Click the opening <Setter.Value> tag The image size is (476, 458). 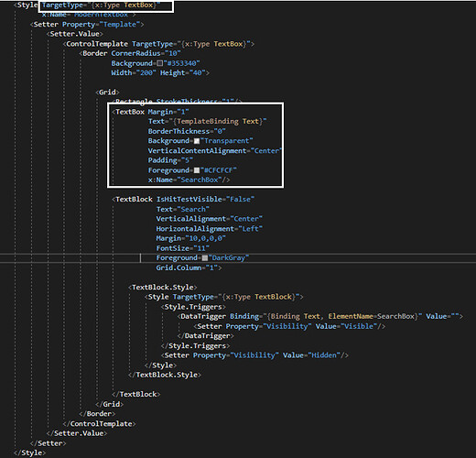(x=75, y=34)
